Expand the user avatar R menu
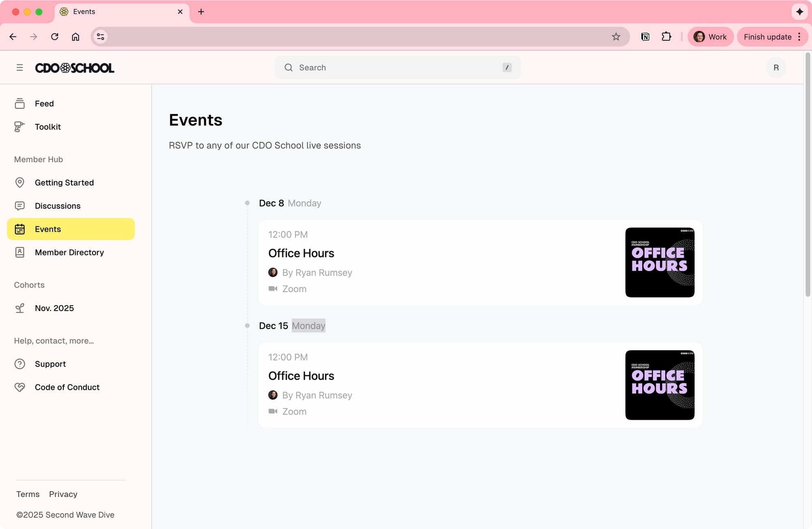The height and width of the screenshot is (529, 812). 776,67
